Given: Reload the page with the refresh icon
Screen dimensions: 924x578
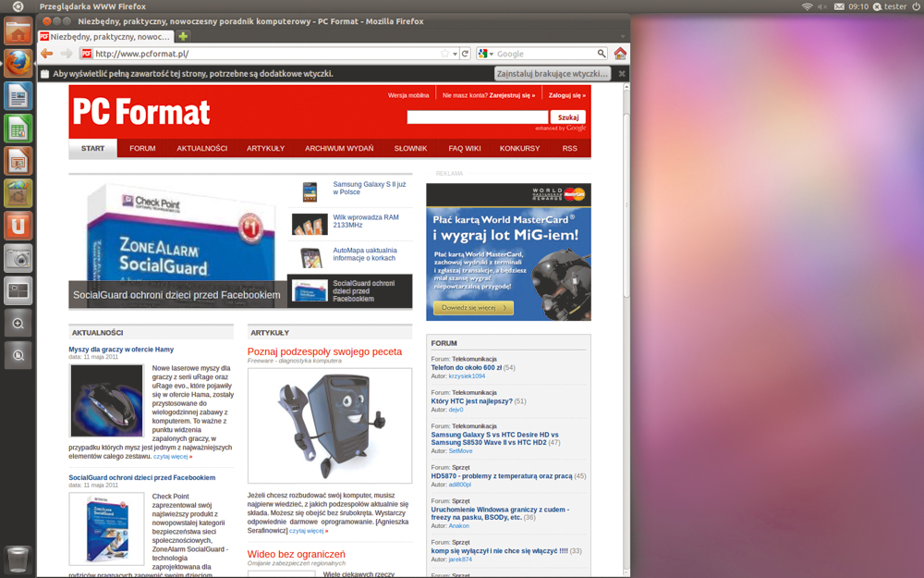Looking at the screenshot, I should click(x=466, y=54).
